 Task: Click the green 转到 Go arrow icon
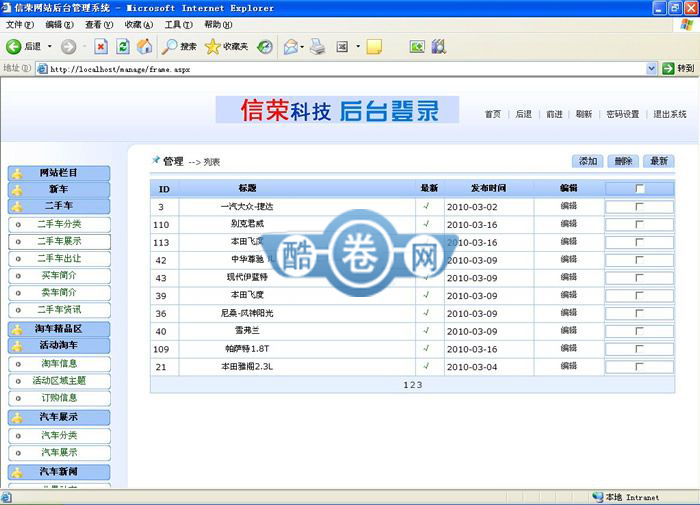pyautogui.click(x=668, y=68)
